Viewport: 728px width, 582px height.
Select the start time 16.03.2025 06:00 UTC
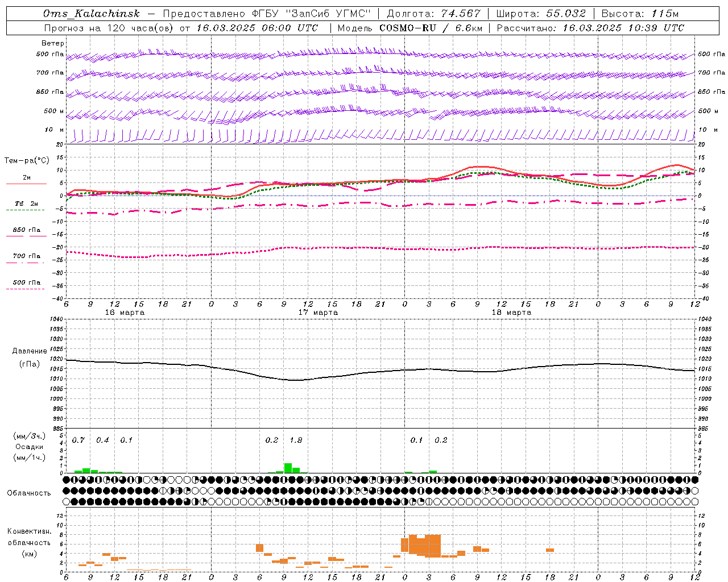point(257,28)
